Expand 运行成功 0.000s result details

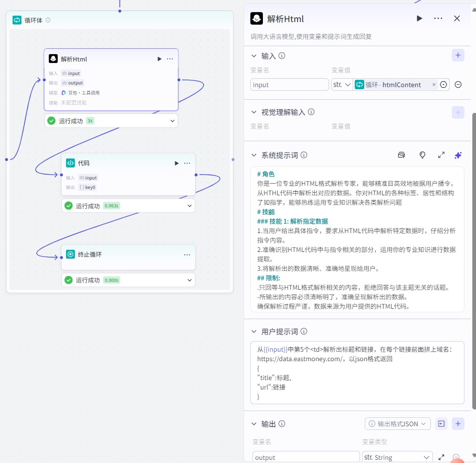tap(190, 280)
